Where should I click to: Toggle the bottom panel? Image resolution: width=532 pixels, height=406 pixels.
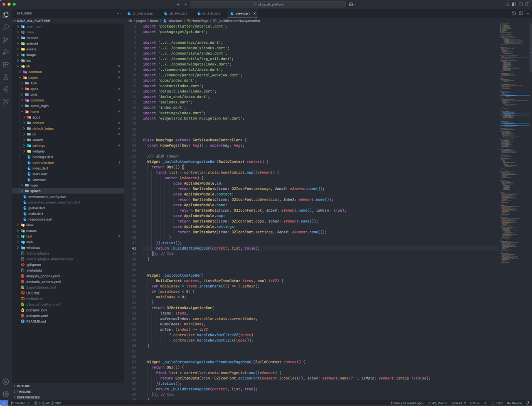pyautogui.click(x=520, y=4)
